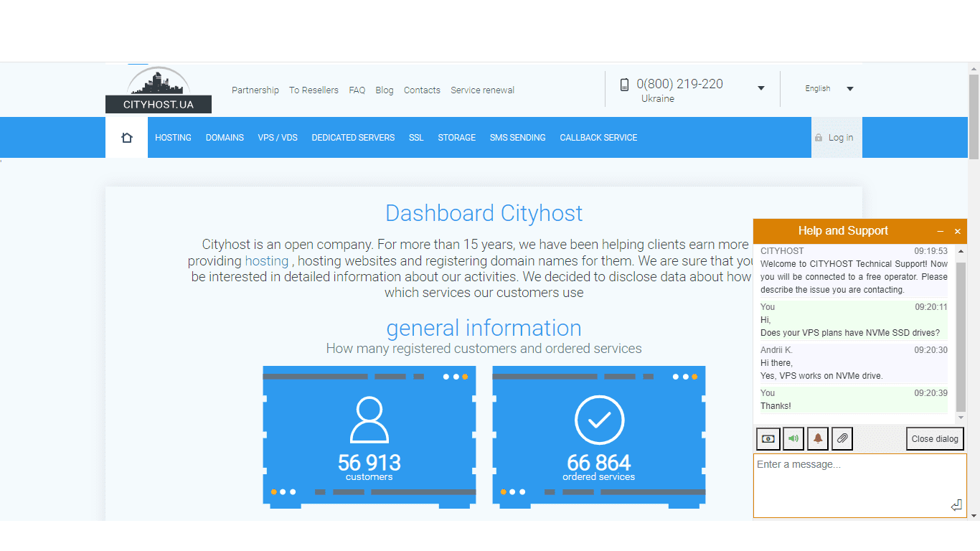Click the Ukraine label under the phone number
980x551 pixels.
point(658,99)
